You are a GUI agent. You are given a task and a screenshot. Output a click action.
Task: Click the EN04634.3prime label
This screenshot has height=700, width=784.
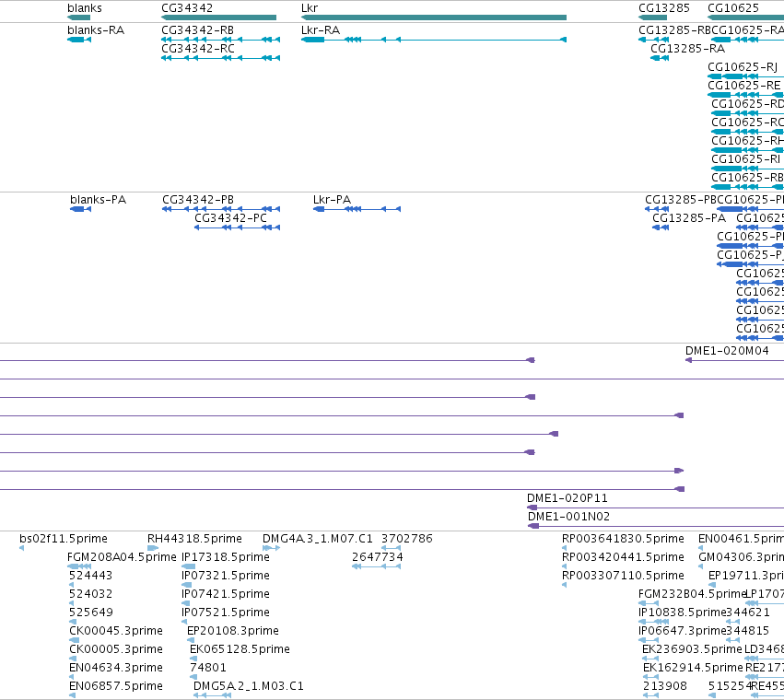(x=116, y=668)
